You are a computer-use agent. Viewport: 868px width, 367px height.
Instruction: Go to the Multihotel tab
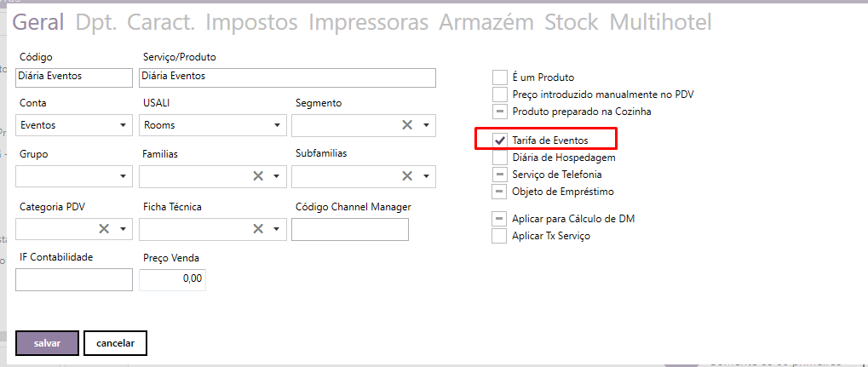pos(660,22)
